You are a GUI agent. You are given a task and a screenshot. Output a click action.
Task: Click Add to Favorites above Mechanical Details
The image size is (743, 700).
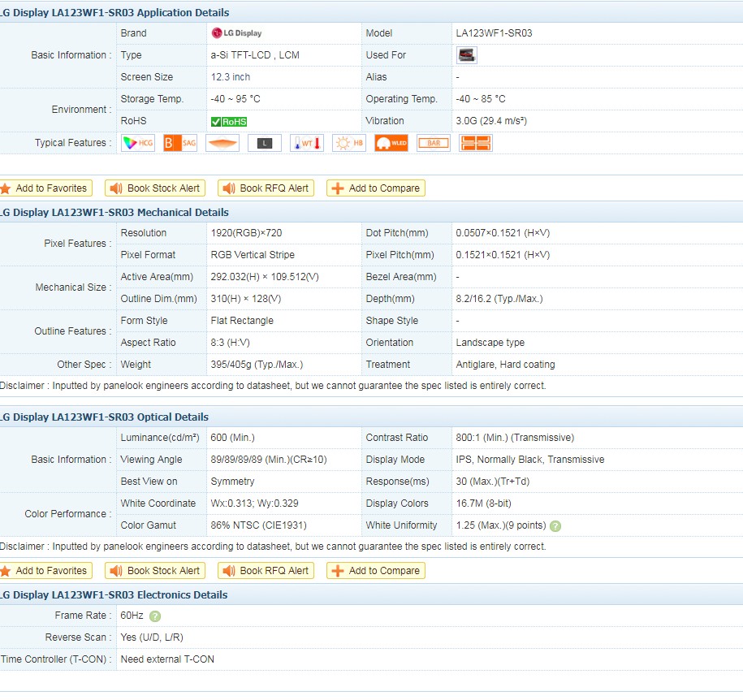[45, 188]
